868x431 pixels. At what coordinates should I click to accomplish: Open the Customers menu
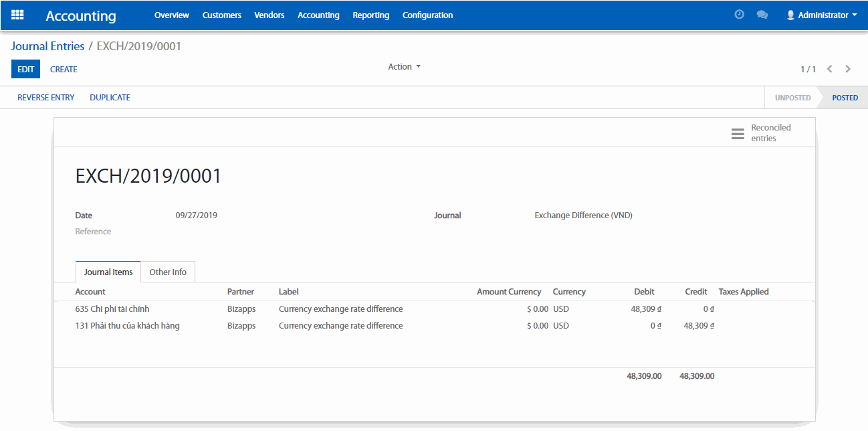221,15
